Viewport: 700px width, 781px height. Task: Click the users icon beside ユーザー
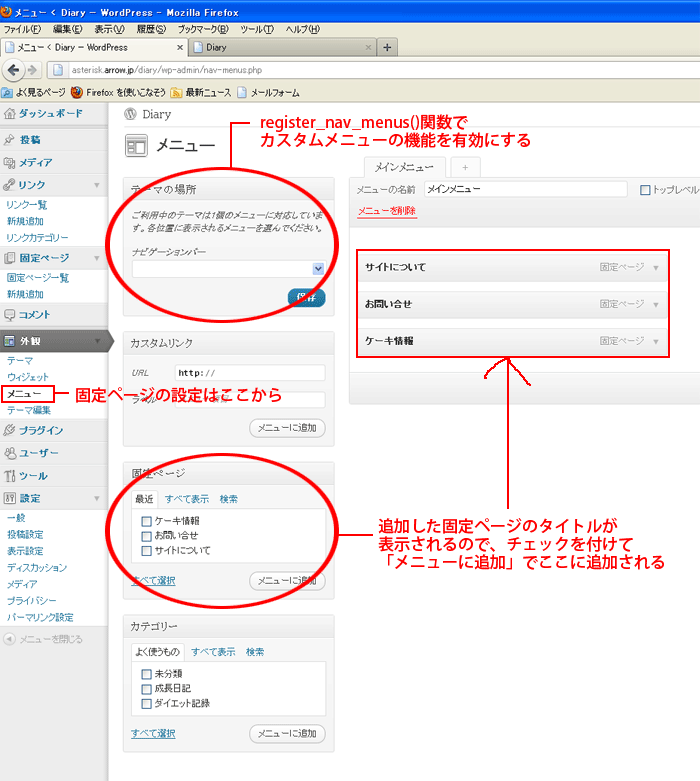(x=9, y=453)
